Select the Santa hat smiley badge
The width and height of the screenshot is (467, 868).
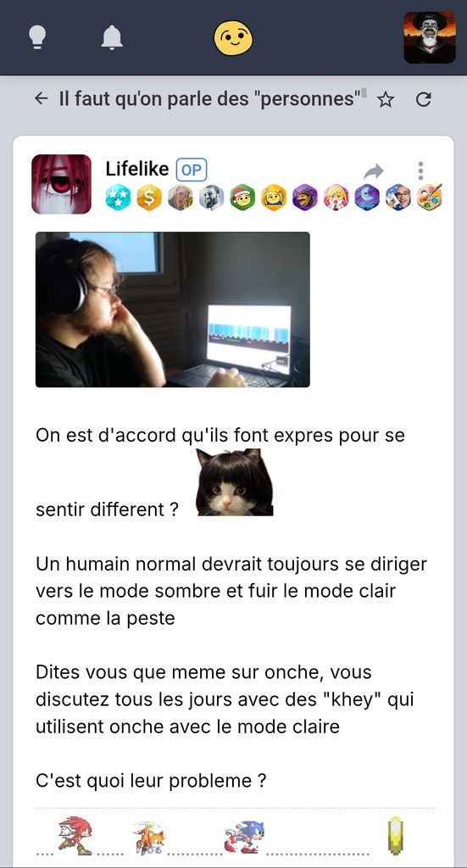pos(242,197)
